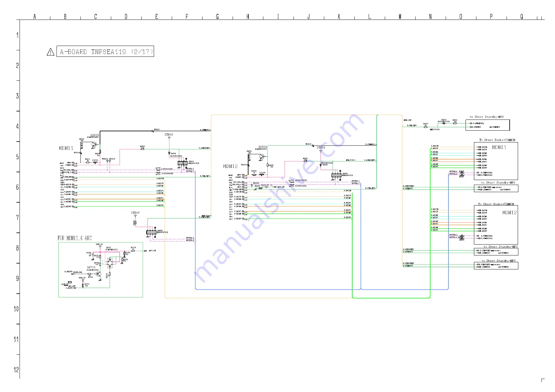Click column header E

[157, 16]
